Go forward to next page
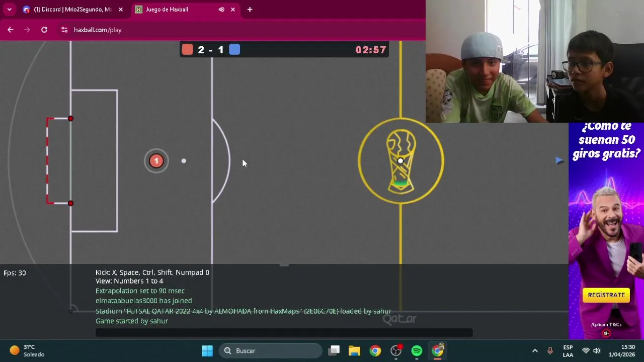The width and height of the screenshot is (644, 362). [x=27, y=30]
